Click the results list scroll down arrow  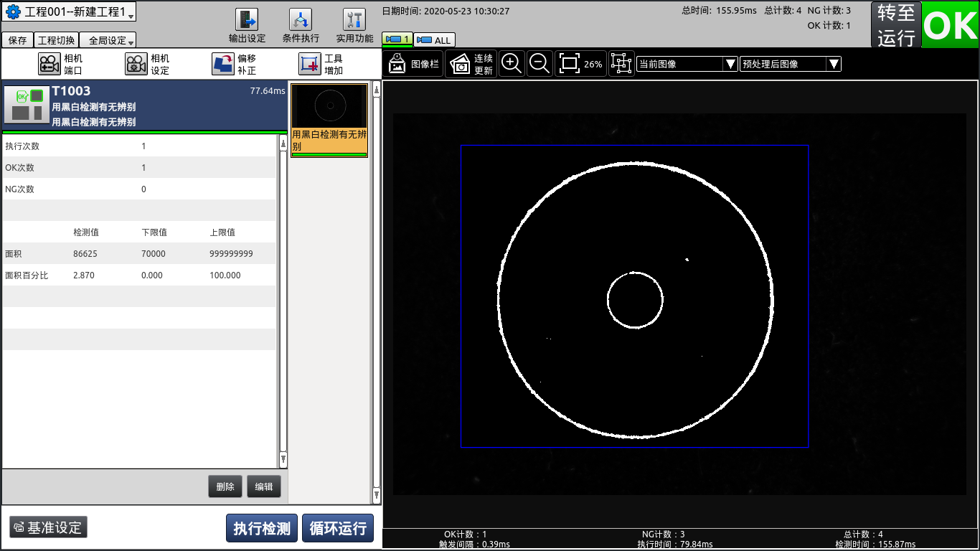(x=283, y=458)
